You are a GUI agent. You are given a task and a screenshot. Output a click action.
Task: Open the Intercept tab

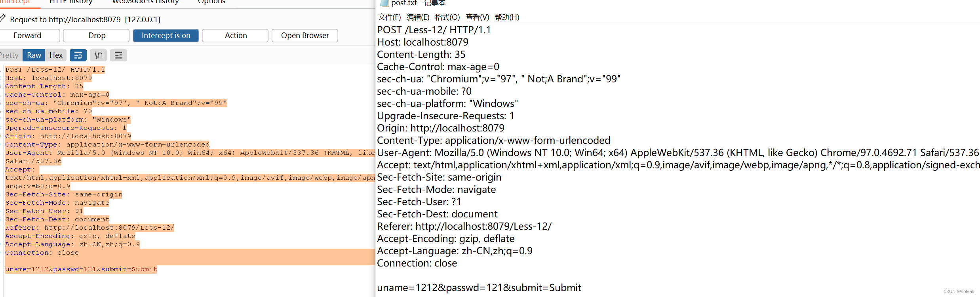click(x=16, y=2)
